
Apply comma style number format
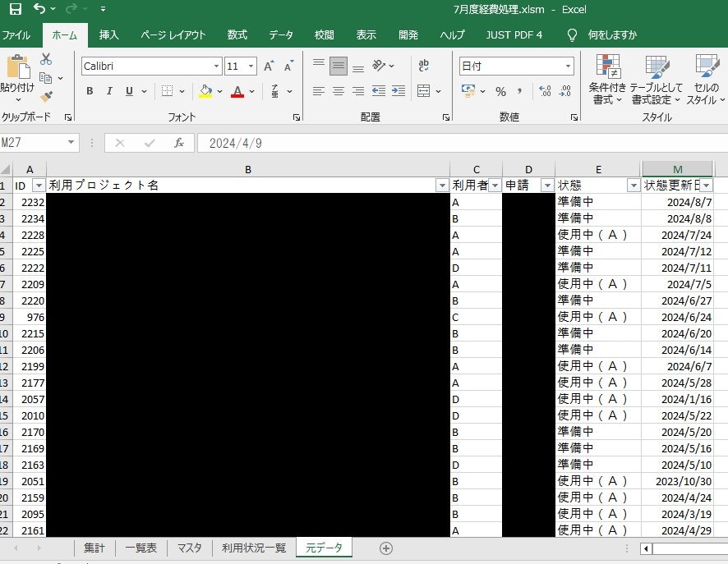[x=519, y=91]
